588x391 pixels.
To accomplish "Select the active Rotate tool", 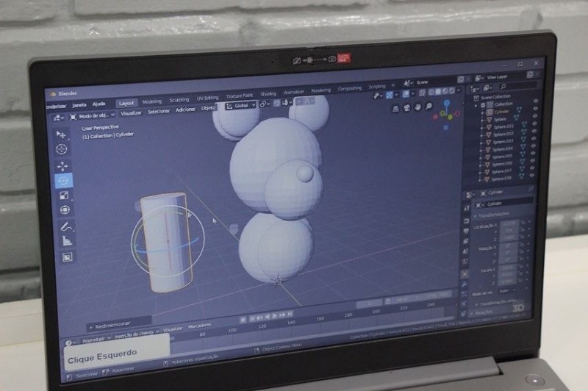I will pos(63,181).
